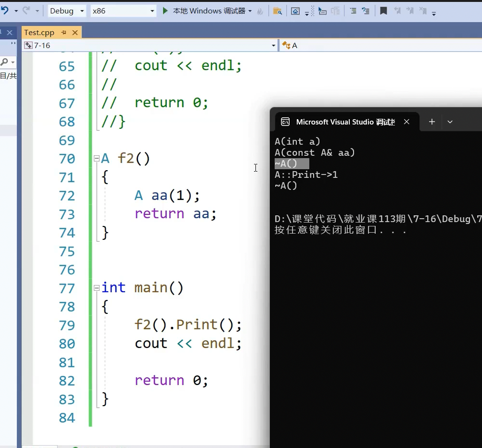The image size is (482, 448).
Task: Pin the Test.cpp tab
Action: click(63, 32)
